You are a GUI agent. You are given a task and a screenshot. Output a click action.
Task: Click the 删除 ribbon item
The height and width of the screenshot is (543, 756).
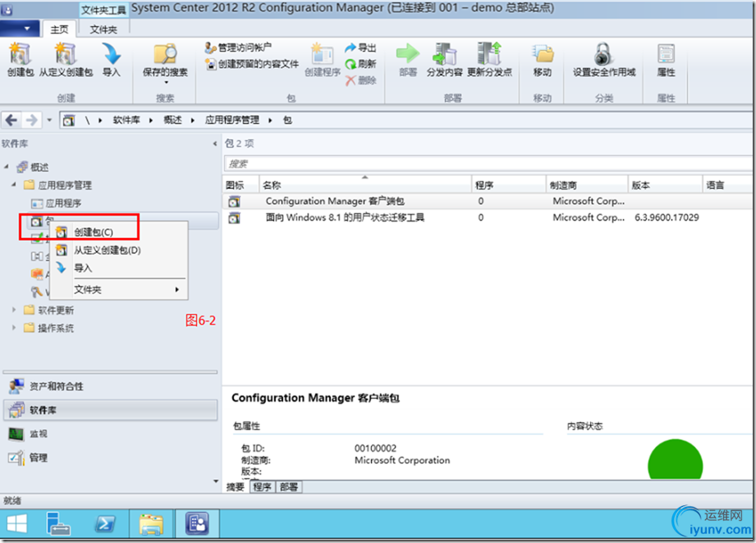(x=360, y=80)
